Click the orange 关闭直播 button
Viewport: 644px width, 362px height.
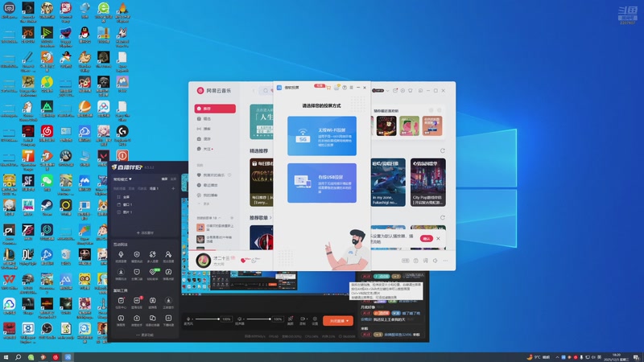coord(338,321)
